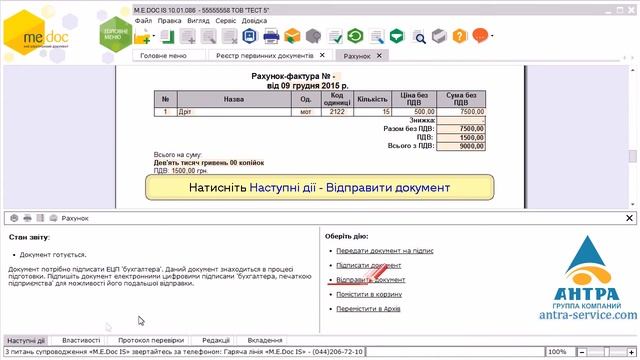Click the zoom out minus button
The height and width of the screenshot is (360, 640).
point(582,352)
